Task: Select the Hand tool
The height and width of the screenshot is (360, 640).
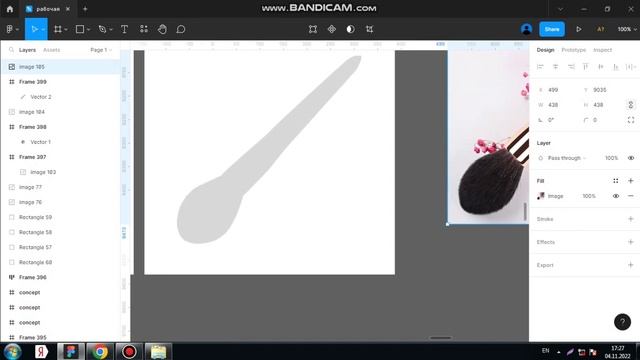Action: [x=162, y=29]
